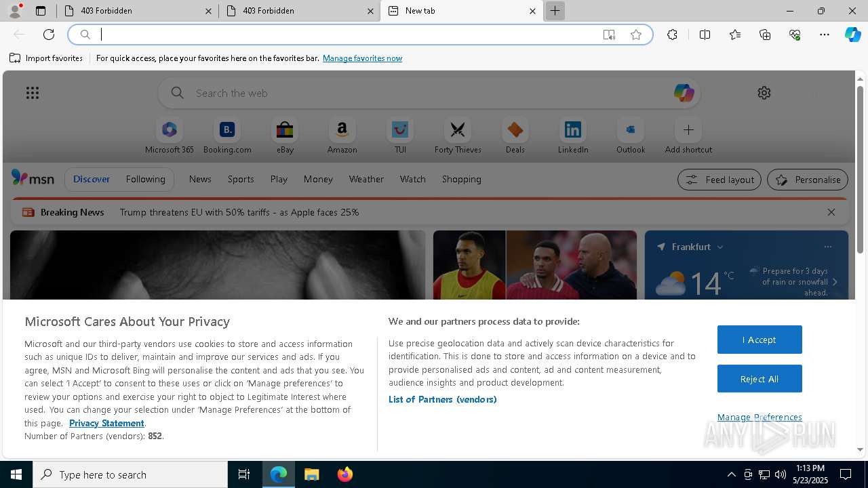Image resolution: width=868 pixels, height=488 pixels.
Task: Open the Booking.com shortcut
Action: coord(227,136)
